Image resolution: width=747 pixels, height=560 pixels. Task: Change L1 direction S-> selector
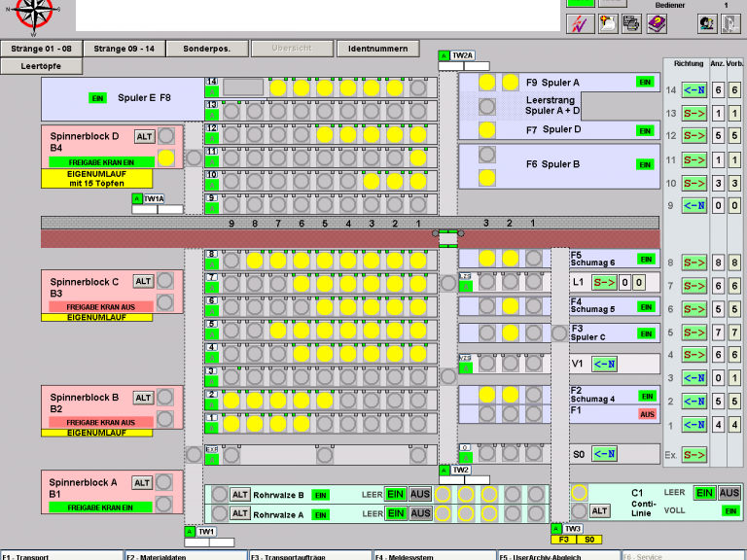604,282
